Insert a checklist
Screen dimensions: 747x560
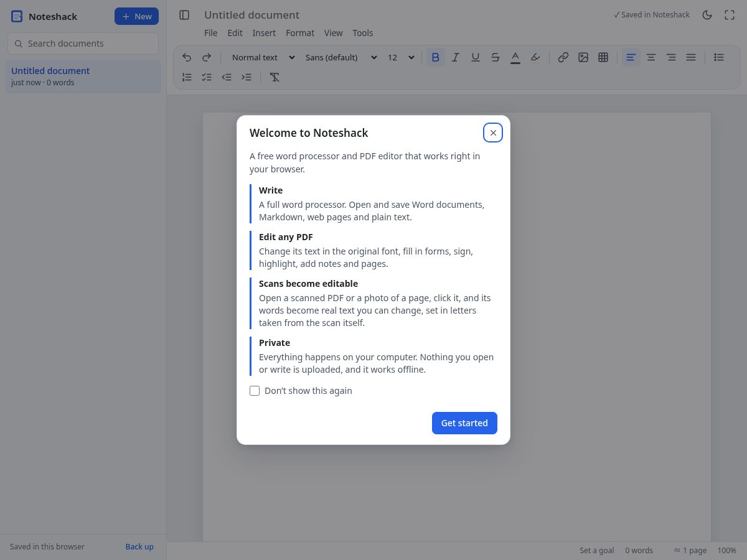tap(207, 77)
